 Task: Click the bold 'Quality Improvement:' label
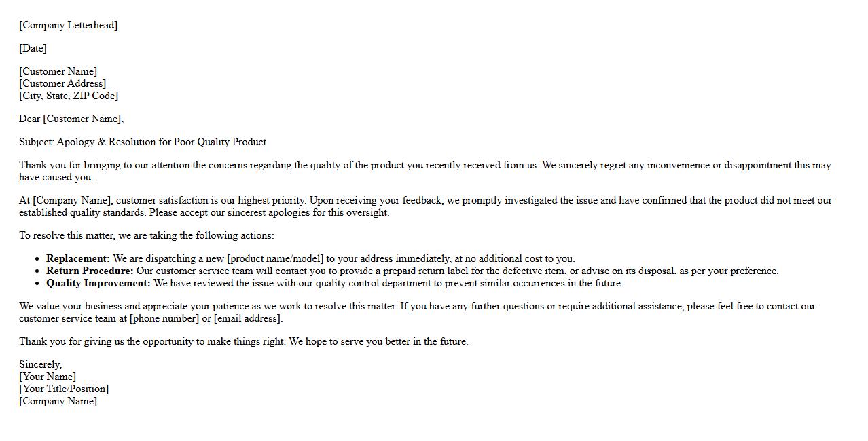[98, 283]
